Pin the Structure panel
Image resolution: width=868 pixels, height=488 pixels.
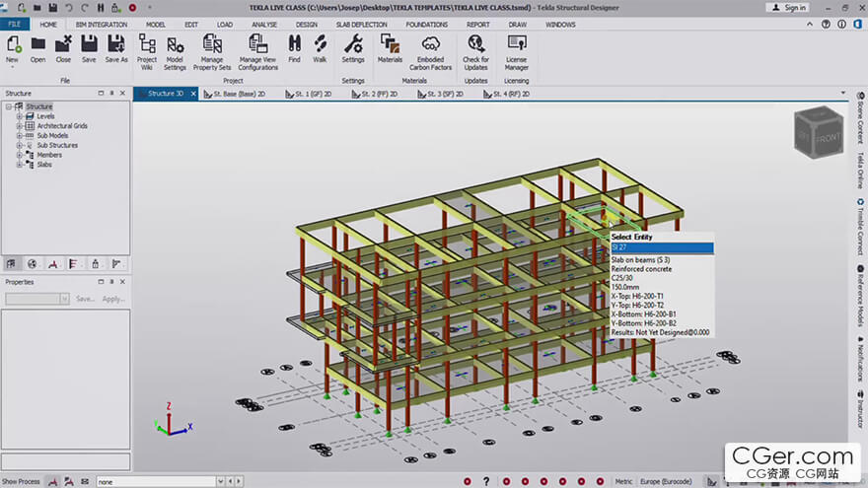click(111, 94)
